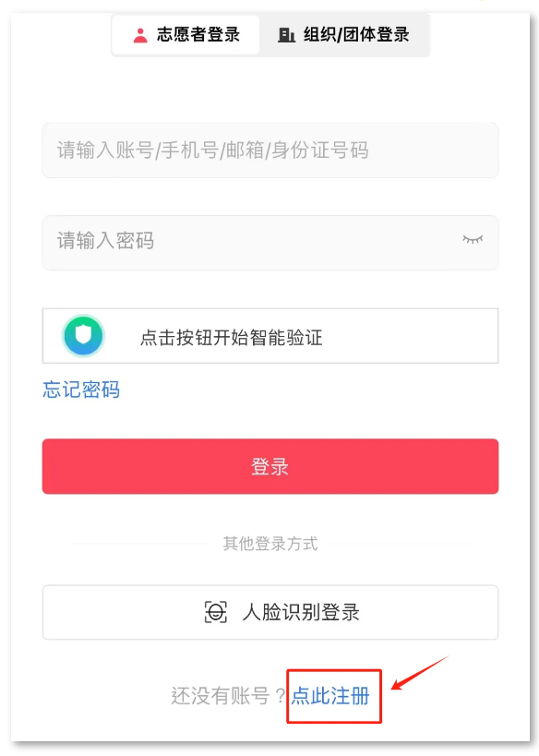The width and height of the screenshot is (539, 756).
Task: Click the red annotation arrow
Action: (x=419, y=673)
